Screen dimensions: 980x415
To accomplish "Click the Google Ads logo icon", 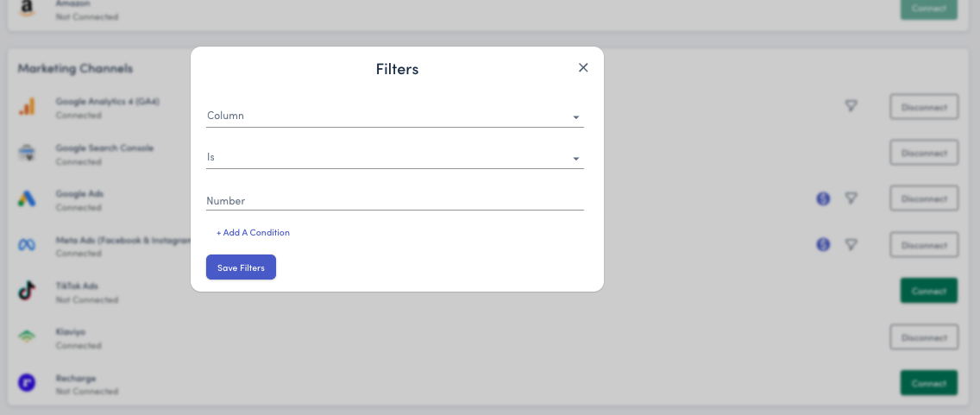I will (x=27, y=199).
